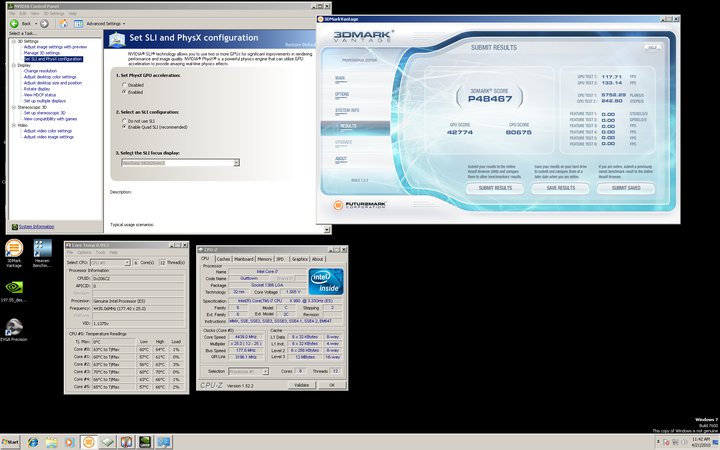Image resolution: width=720 pixels, height=450 pixels.
Task: Switch to the Memory tab in CPU-Z
Action: 265,258
